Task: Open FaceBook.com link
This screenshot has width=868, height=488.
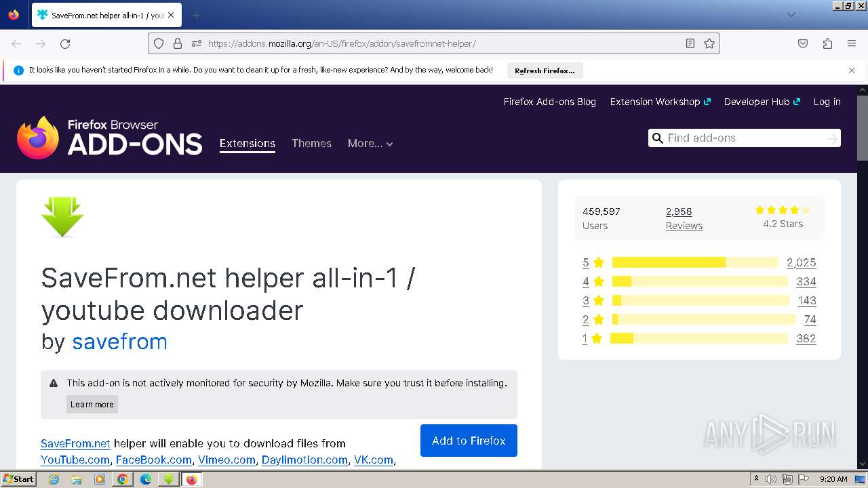Action: tap(154, 460)
